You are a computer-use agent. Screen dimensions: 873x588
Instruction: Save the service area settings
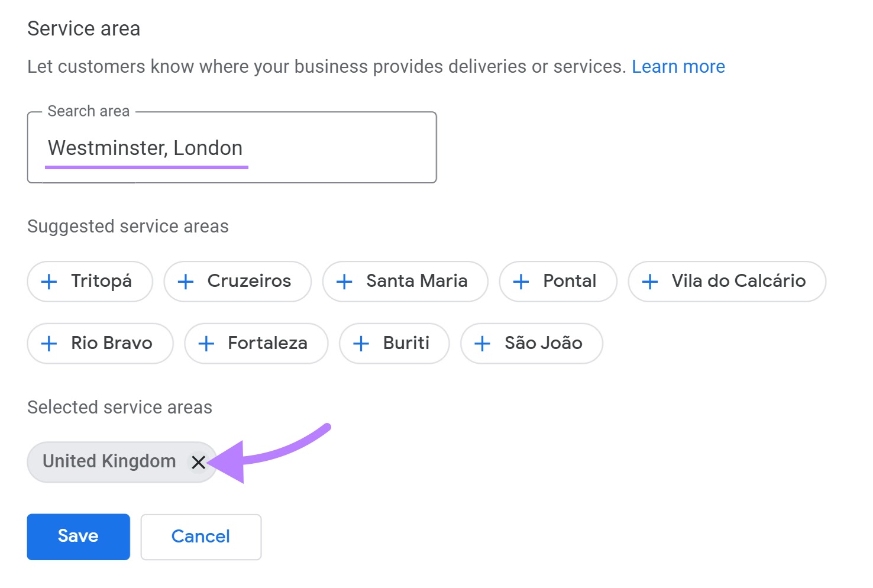pos(78,537)
